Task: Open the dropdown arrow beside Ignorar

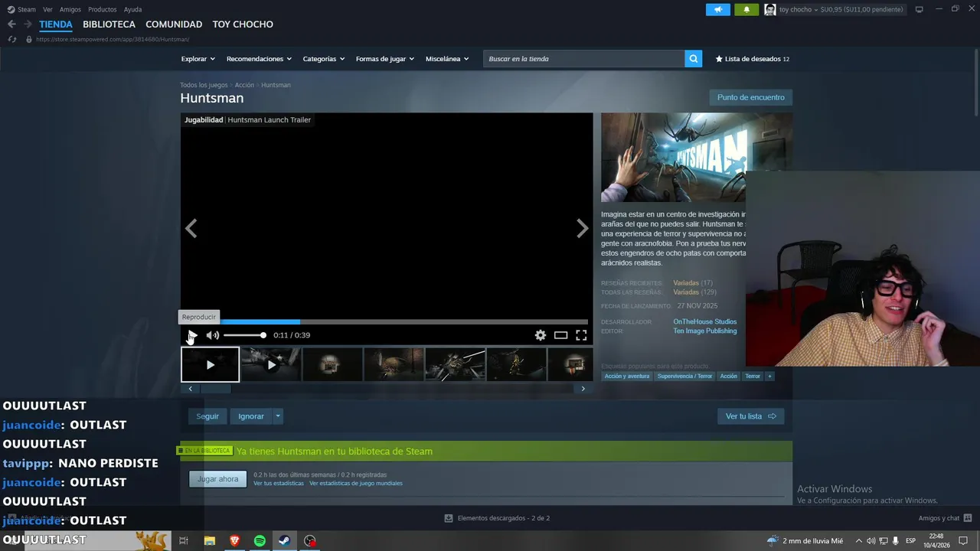Action: (x=278, y=416)
